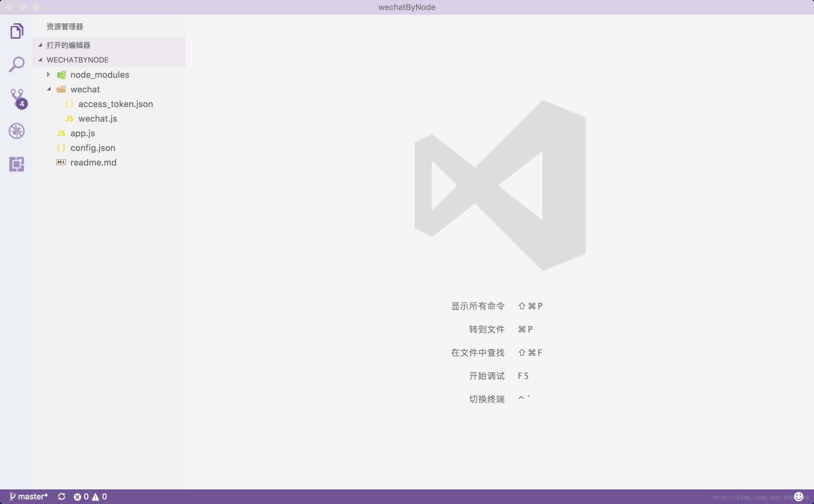Click the zoom window button
The width and height of the screenshot is (814, 504).
click(36, 7)
